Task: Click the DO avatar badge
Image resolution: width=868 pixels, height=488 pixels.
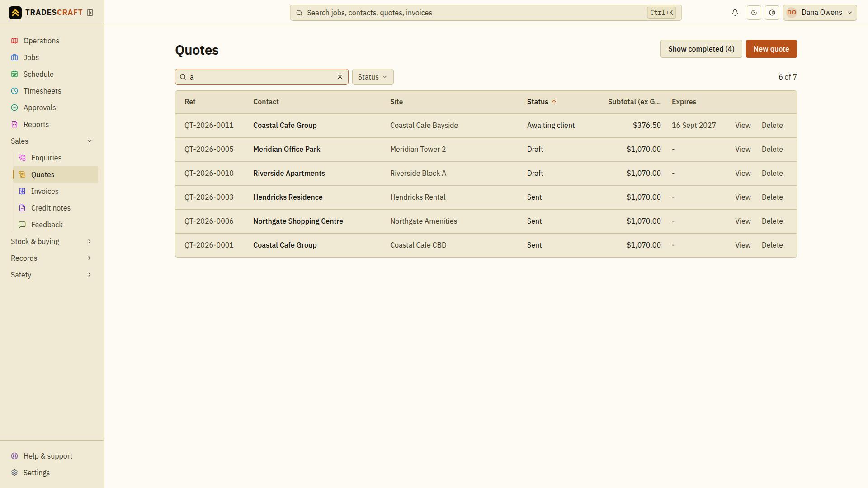Action: click(792, 13)
